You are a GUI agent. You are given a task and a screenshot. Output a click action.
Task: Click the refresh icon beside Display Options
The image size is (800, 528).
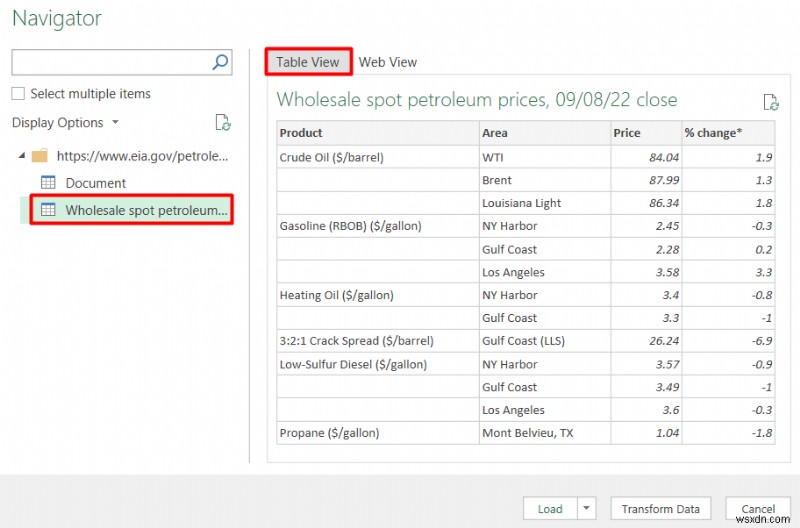tap(223, 122)
